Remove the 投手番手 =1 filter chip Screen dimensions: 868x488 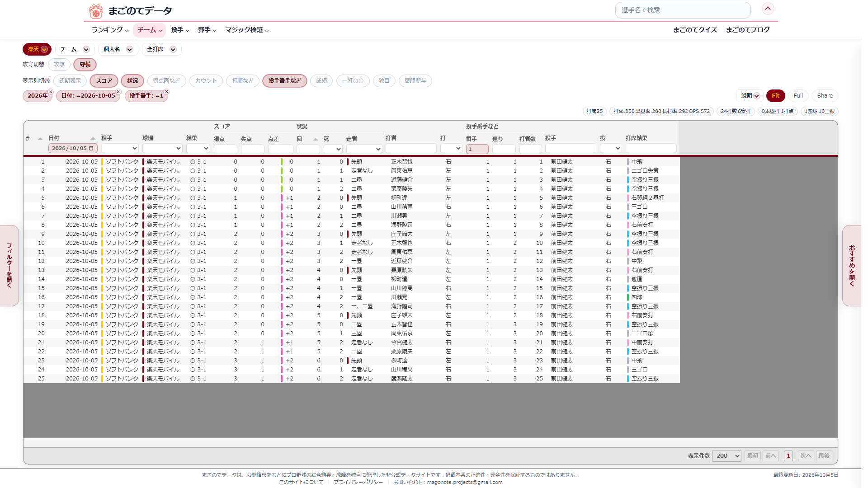[x=166, y=92]
